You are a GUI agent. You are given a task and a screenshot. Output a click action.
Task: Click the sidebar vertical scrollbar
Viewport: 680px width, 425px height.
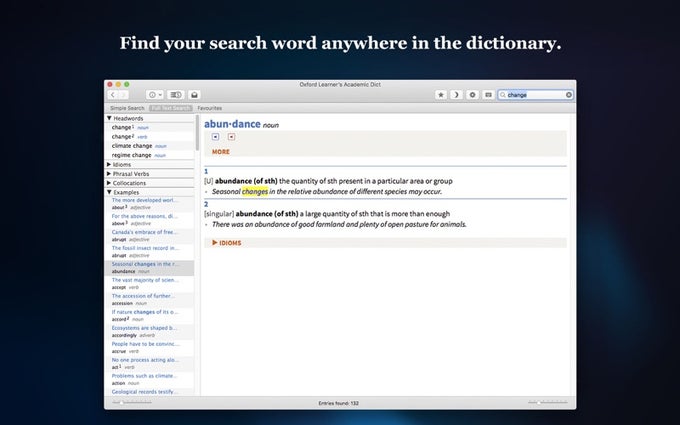(x=197, y=133)
